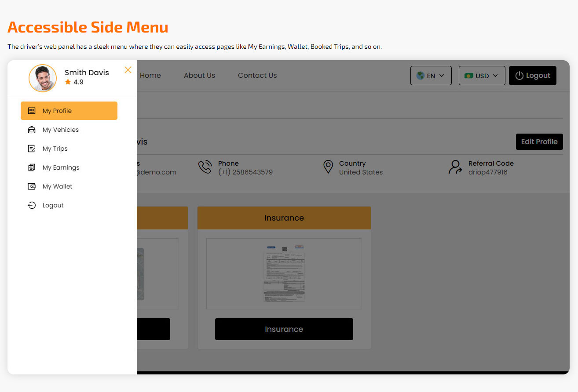Viewport: 578px width, 392px height.
Task: Click the sidebar Logout arrow icon
Action: 31,205
